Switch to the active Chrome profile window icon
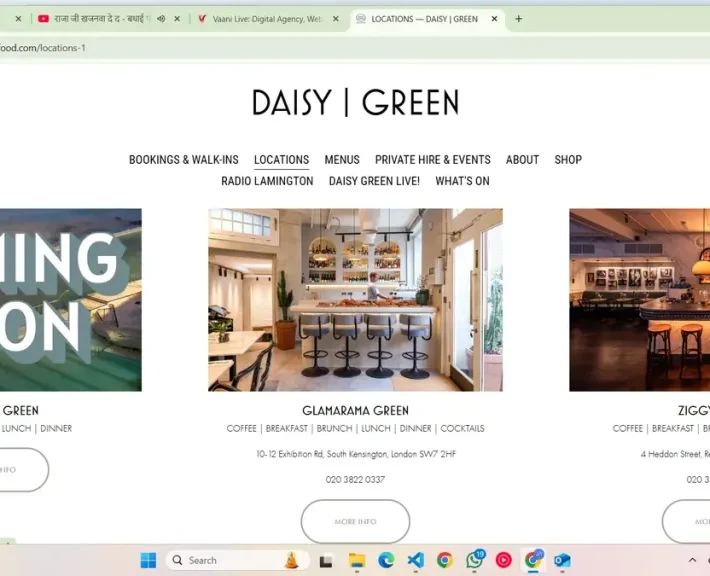The image size is (710, 576). [533, 560]
